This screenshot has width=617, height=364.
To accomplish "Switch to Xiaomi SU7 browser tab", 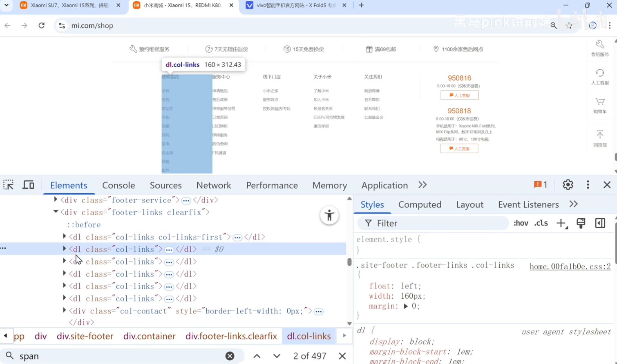I will [x=69, y=5].
